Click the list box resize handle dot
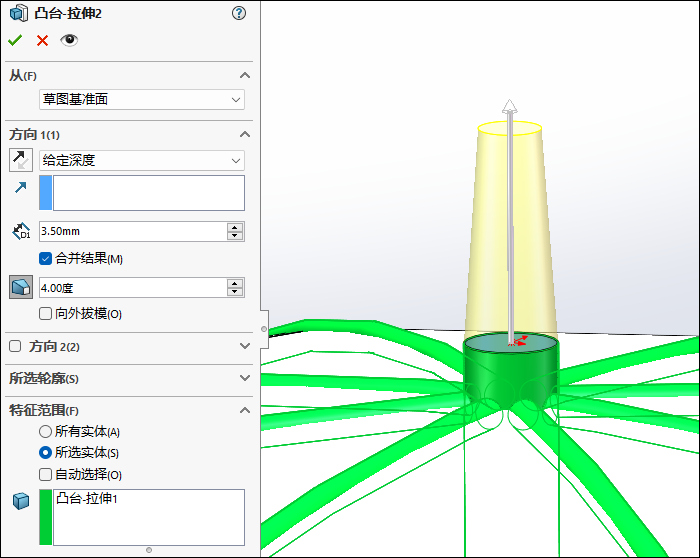 (149, 550)
